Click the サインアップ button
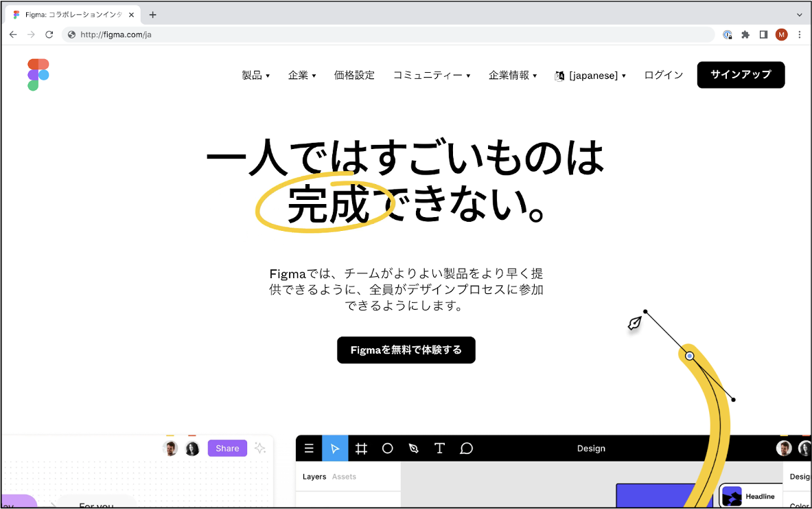The height and width of the screenshot is (509, 812). click(x=741, y=75)
